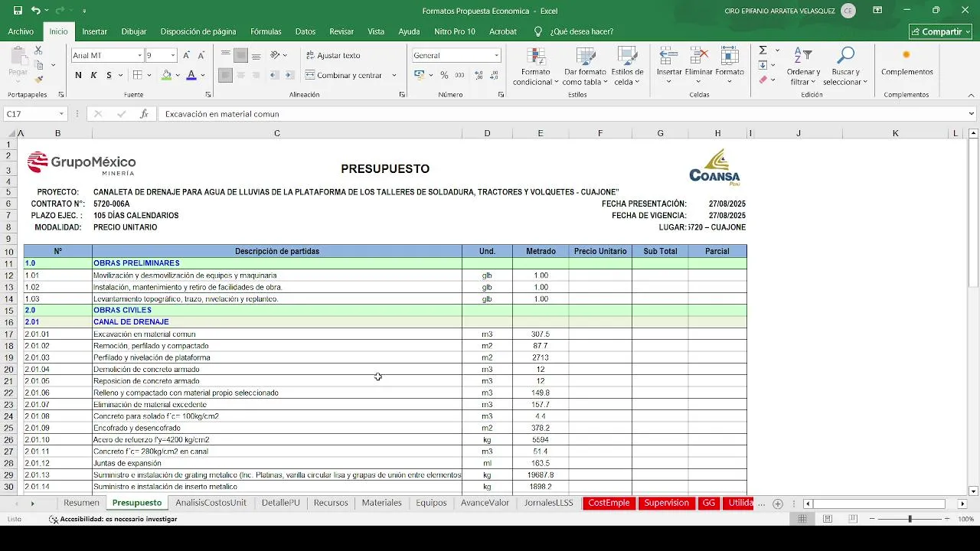Toggle middle vertical alignment

pyautogui.click(x=241, y=55)
